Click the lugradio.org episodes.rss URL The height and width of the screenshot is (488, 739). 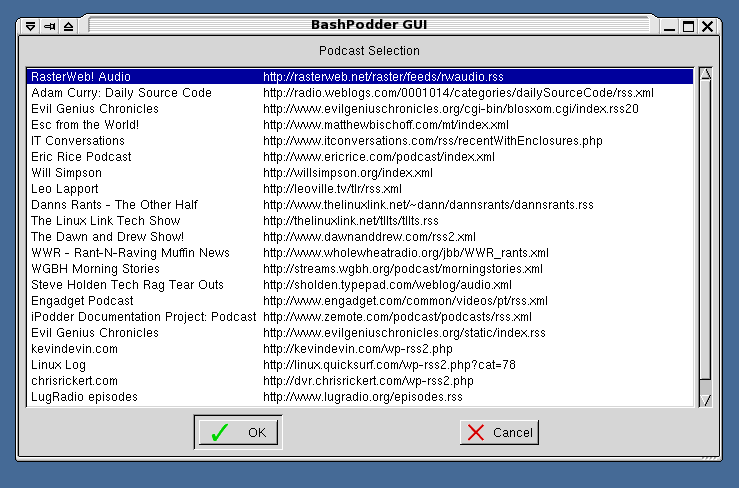363,397
